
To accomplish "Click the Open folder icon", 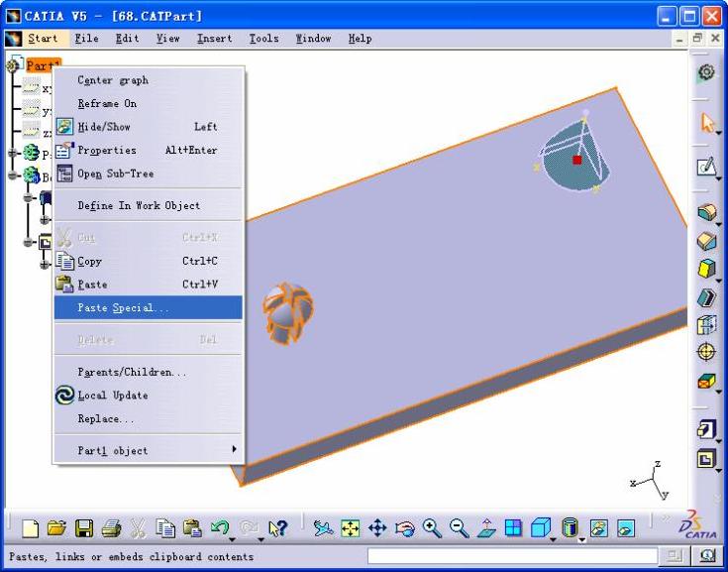I will coord(57,528).
